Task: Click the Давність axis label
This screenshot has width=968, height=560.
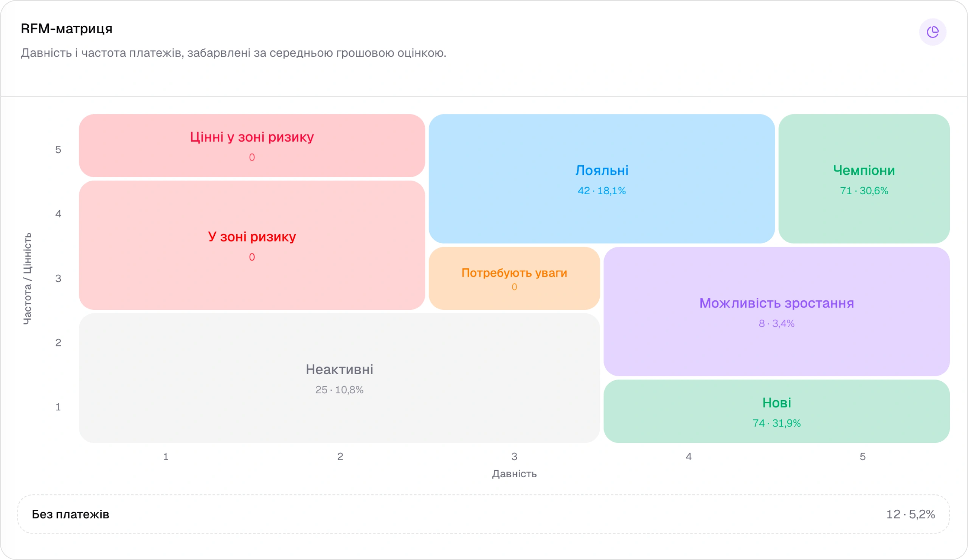Action: click(x=514, y=473)
